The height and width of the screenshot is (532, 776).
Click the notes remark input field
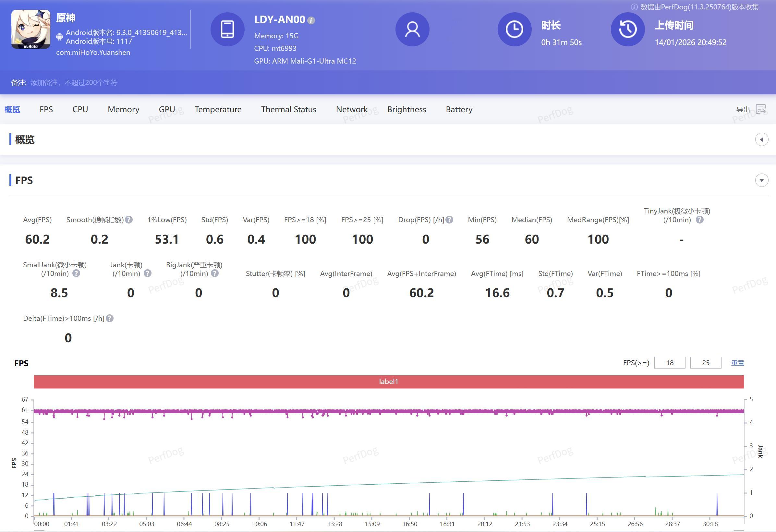[74, 82]
